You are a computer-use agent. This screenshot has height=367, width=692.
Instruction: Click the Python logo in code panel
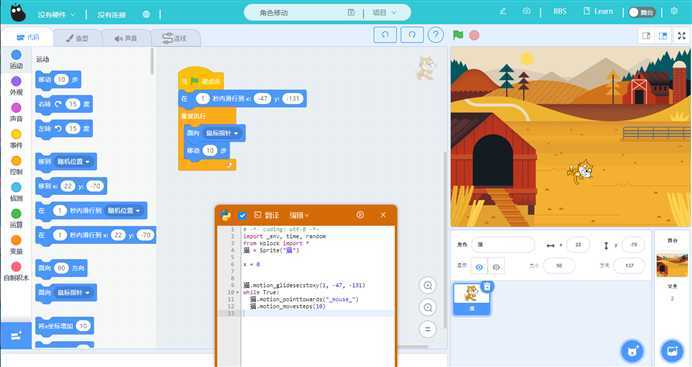click(226, 215)
